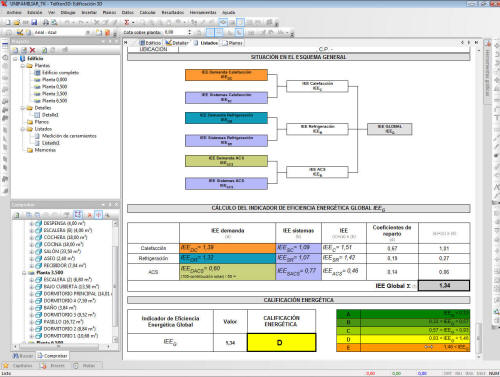Select Edificio completo in project tree
The height and width of the screenshot is (377, 500).
click(60, 72)
